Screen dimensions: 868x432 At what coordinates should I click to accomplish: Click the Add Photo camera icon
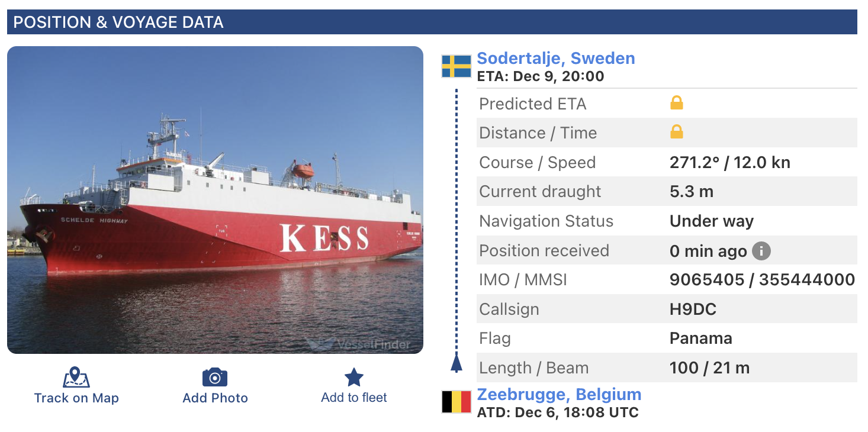coord(215,377)
